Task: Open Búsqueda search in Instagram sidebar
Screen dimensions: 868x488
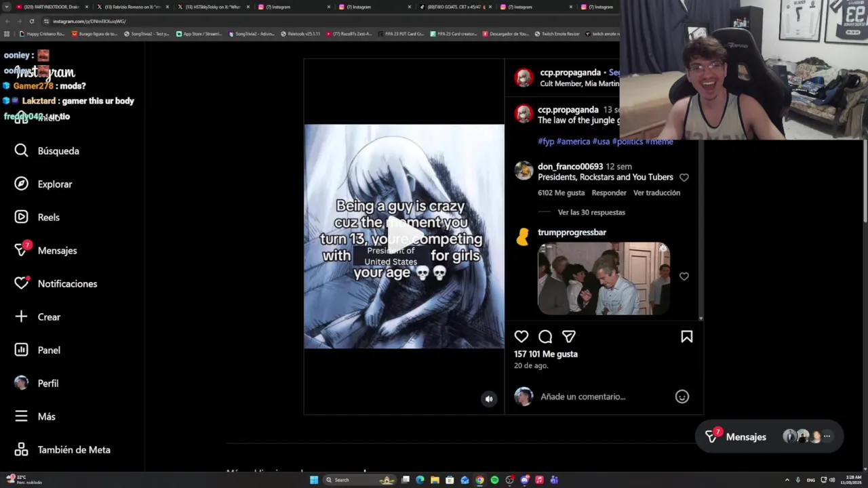Action: [47, 151]
